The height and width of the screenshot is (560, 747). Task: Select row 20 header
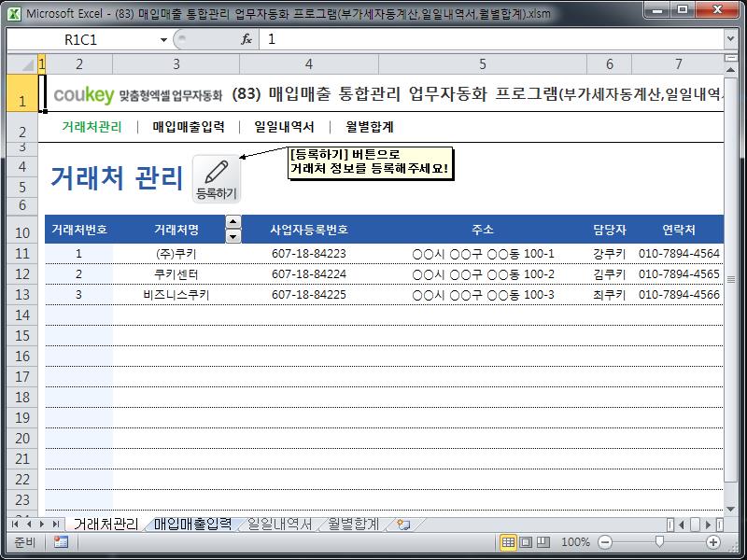coord(22,438)
